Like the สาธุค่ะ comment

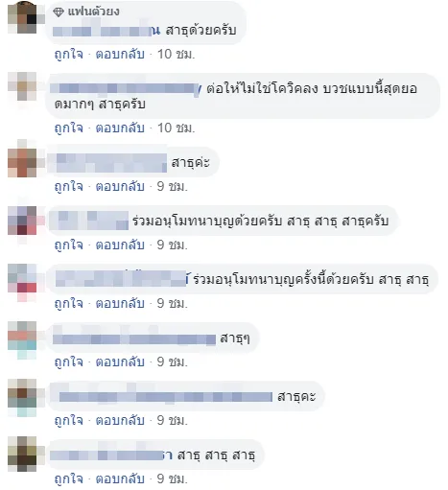tap(68, 186)
